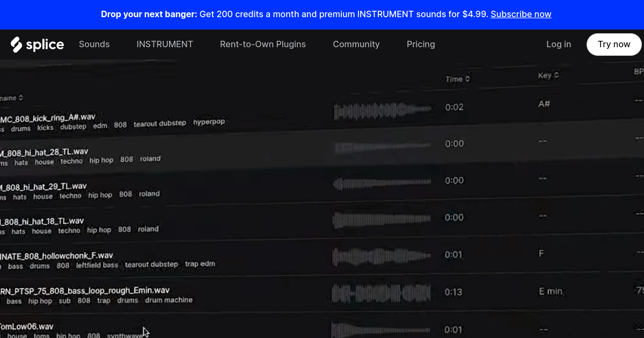This screenshot has width=644, height=338.
Task: Click the Splice logo
Action: 37,45
